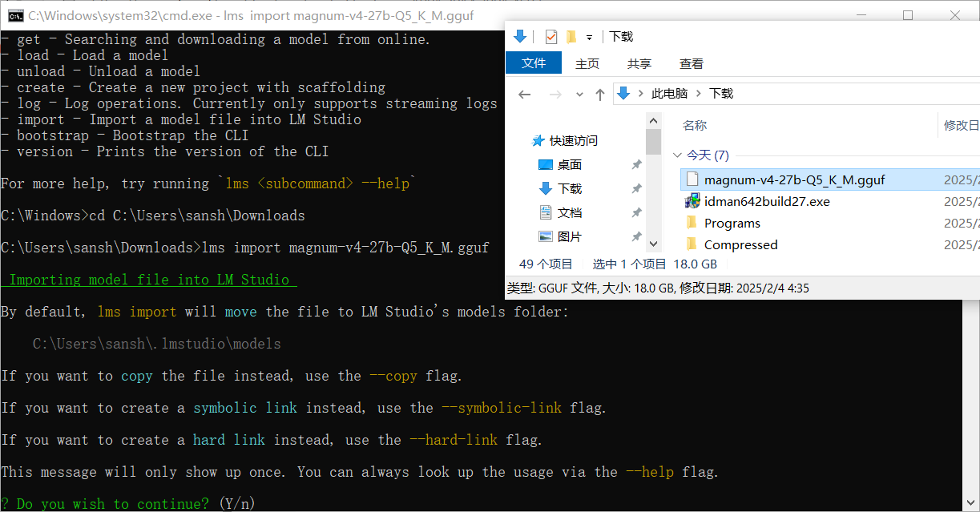Click the cmd.exe icon in the title bar
Screen dimensions: 980x512
(14, 15)
